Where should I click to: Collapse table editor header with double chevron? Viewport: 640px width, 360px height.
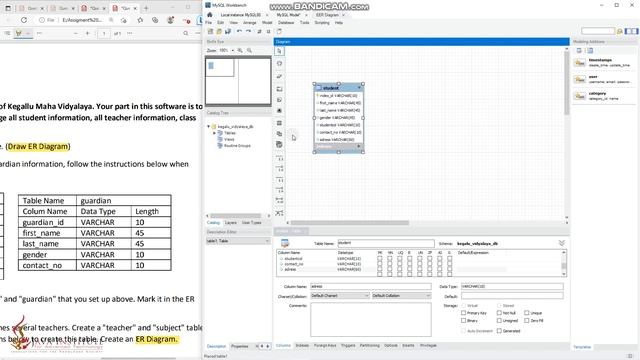[x=562, y=243]
